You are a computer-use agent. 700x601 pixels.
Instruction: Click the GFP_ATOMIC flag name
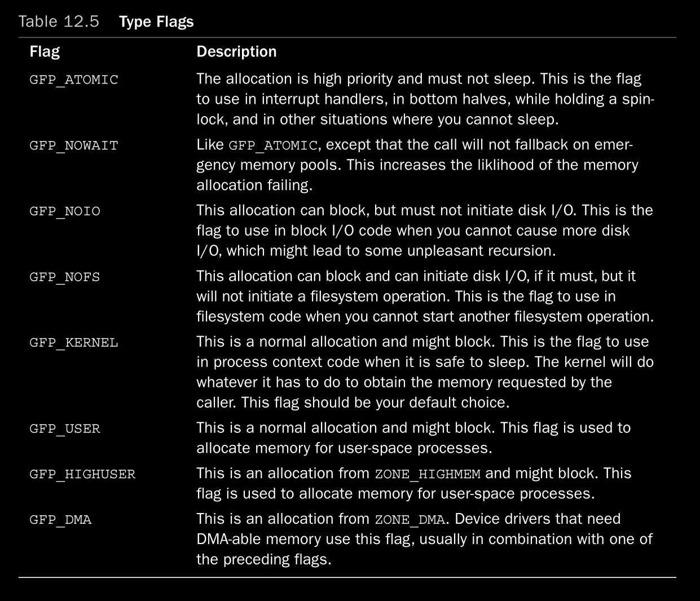[74, 79]
